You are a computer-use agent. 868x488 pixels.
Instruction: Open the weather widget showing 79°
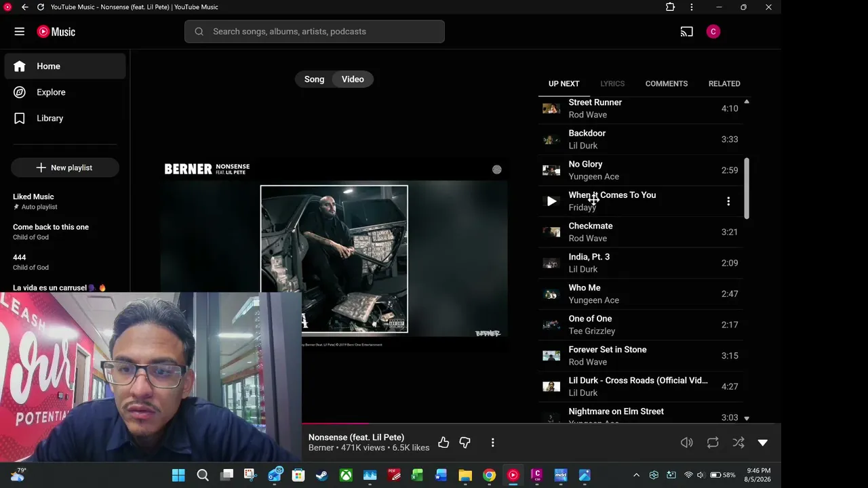coord(18,475)
